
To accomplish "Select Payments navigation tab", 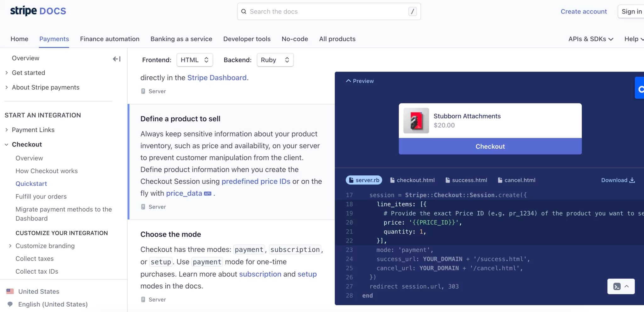I will (54, 39).
